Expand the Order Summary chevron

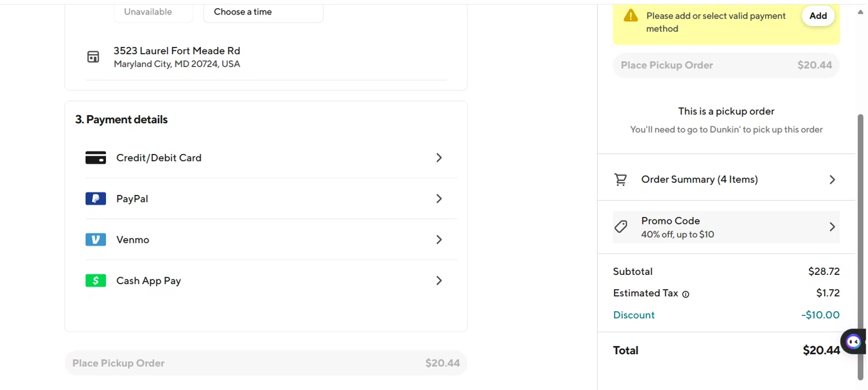[832, 180]
